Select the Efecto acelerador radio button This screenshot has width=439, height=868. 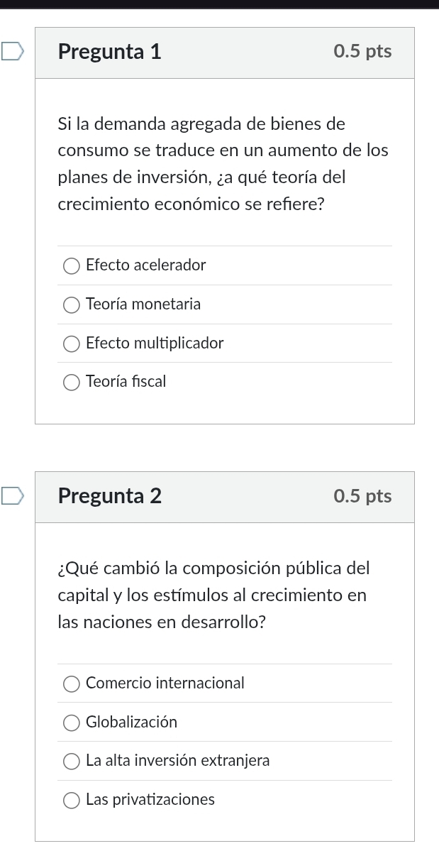click(x=72, y=266)
